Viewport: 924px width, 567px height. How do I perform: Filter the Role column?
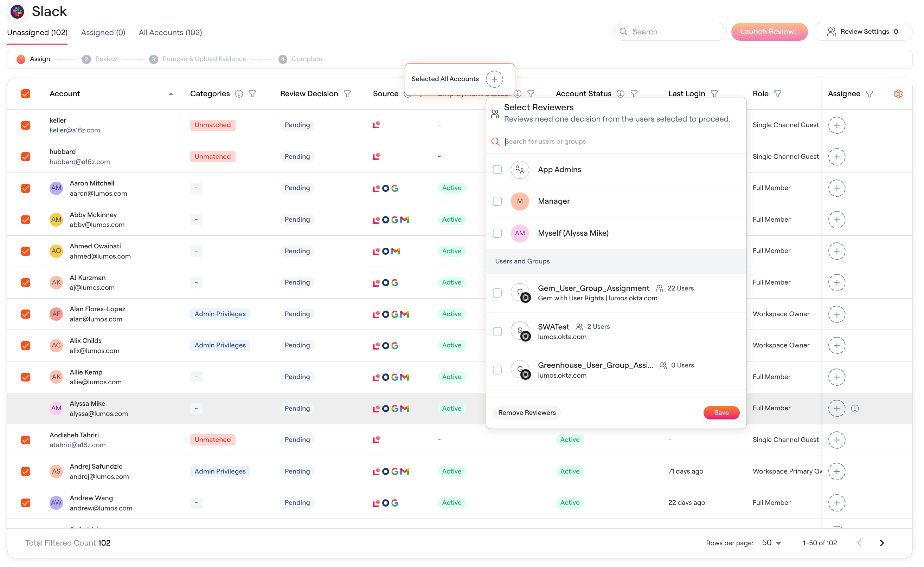click(778, 94)
